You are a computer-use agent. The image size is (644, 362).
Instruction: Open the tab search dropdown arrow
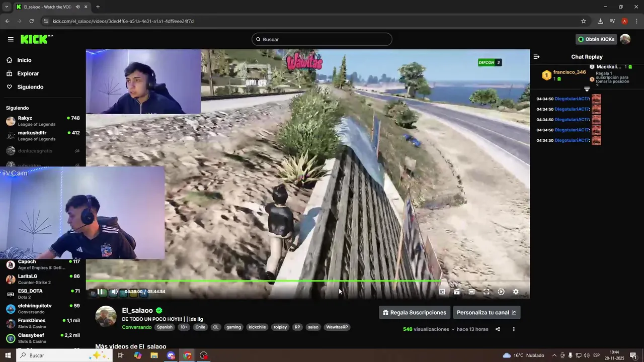[7, 7]
